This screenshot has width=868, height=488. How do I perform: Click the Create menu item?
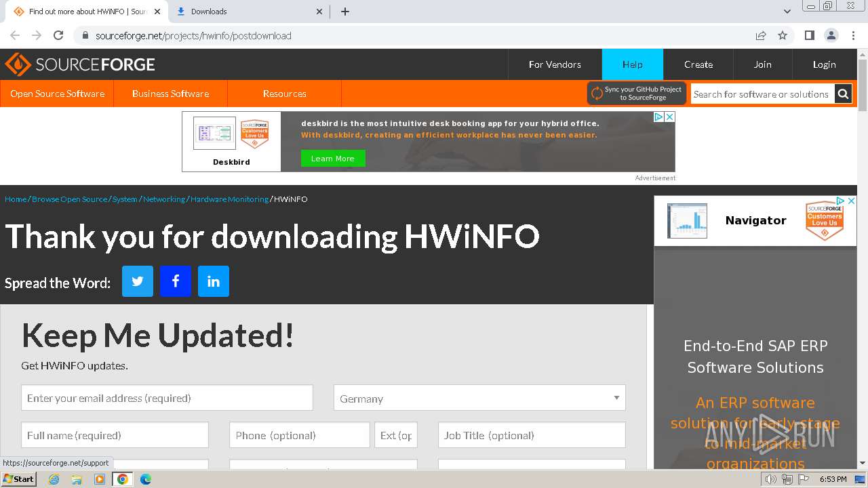[x=698, y=64]
